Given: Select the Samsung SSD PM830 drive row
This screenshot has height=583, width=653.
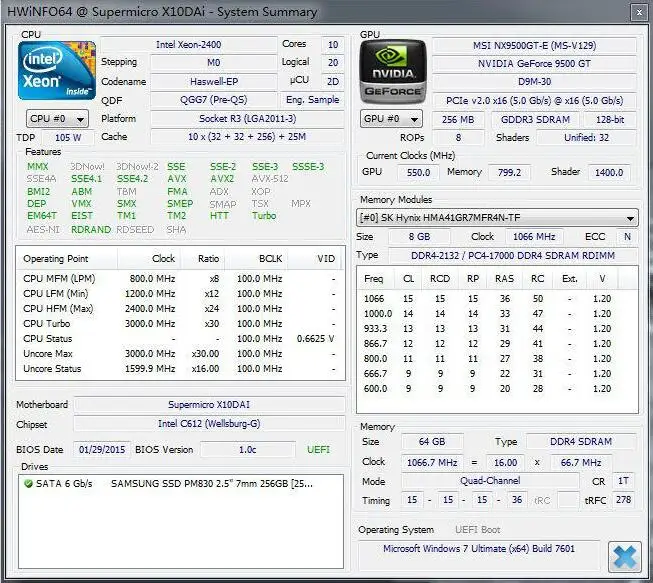Looking at the screenshot, I should (181, 483).
